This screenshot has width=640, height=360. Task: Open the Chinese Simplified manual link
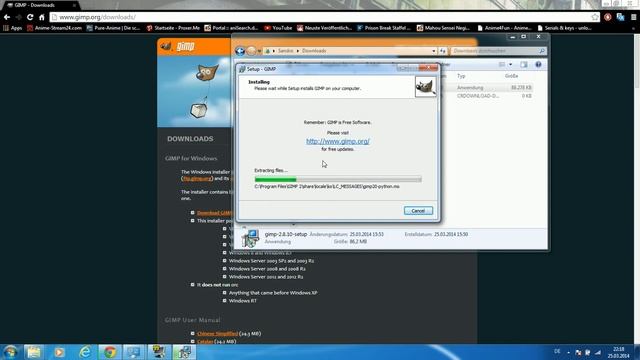(217, 333)
